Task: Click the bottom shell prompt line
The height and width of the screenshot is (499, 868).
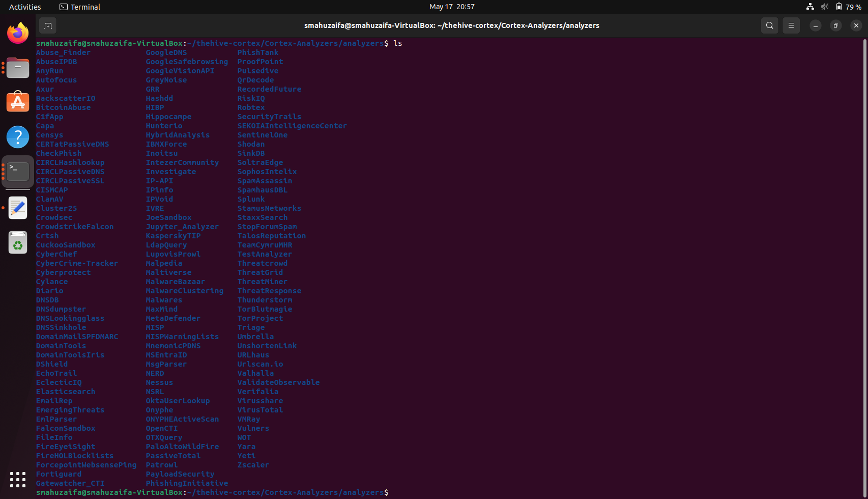Action: click(212, 492)
